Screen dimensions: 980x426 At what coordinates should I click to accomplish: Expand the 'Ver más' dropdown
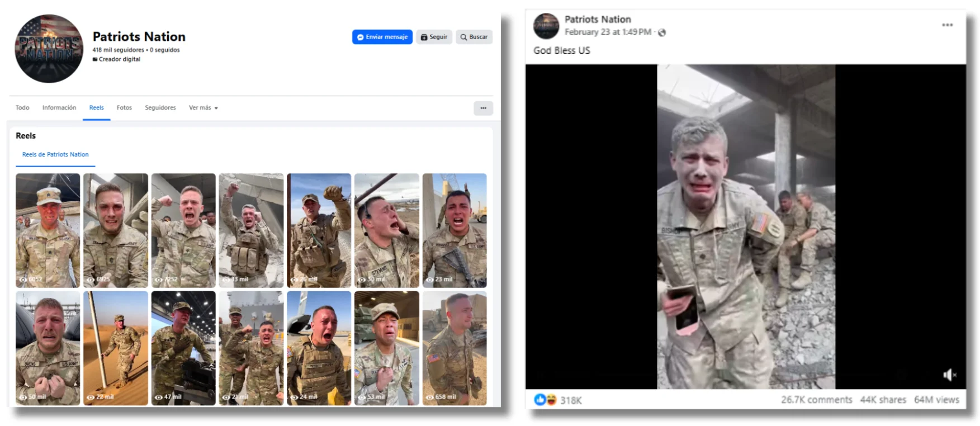203,108
